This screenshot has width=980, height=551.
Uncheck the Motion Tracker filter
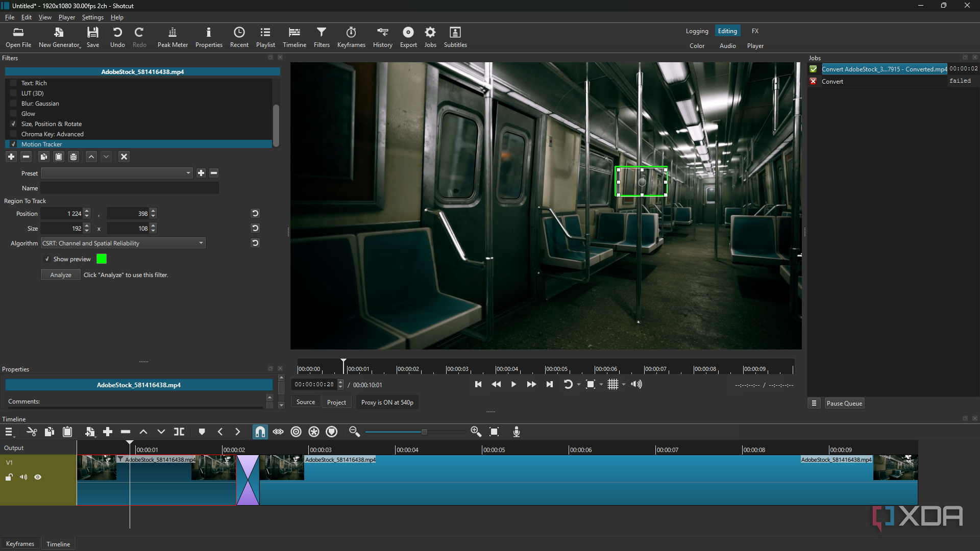pos(14,144)
